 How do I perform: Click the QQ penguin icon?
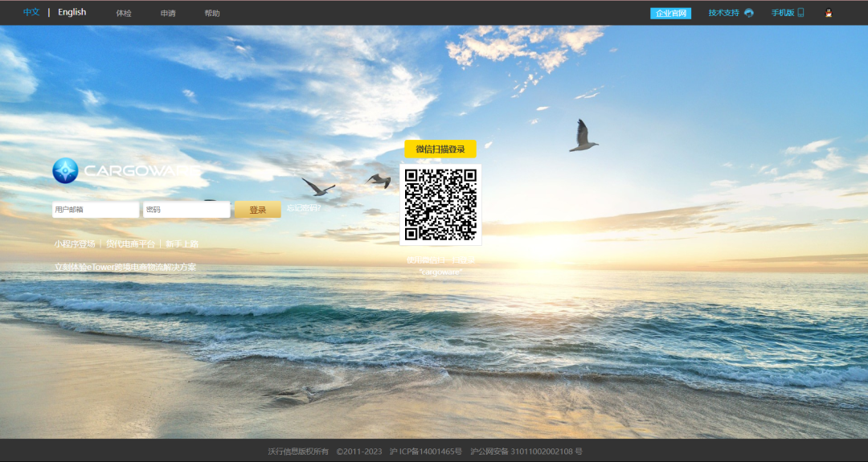(x=829, y=13)
